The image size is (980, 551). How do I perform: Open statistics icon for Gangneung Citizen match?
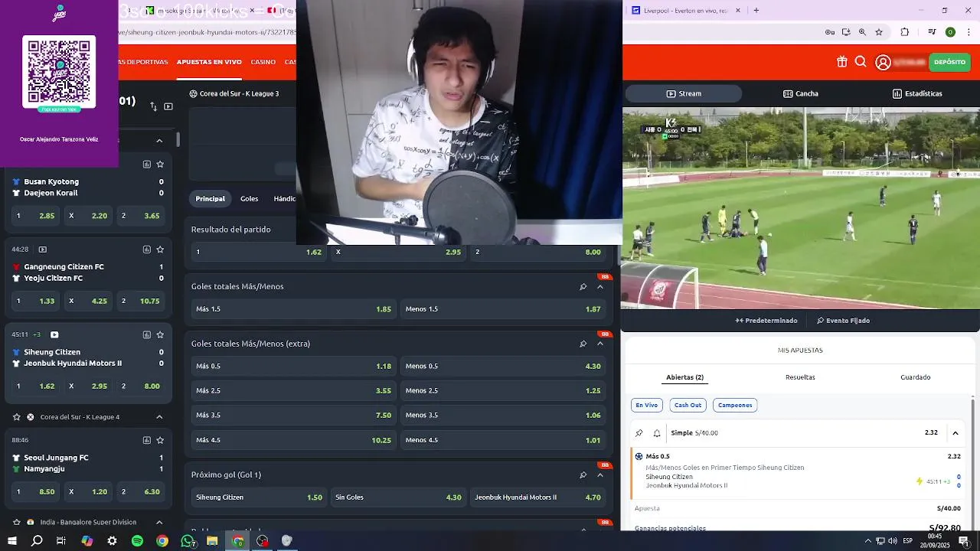point(146,249)
